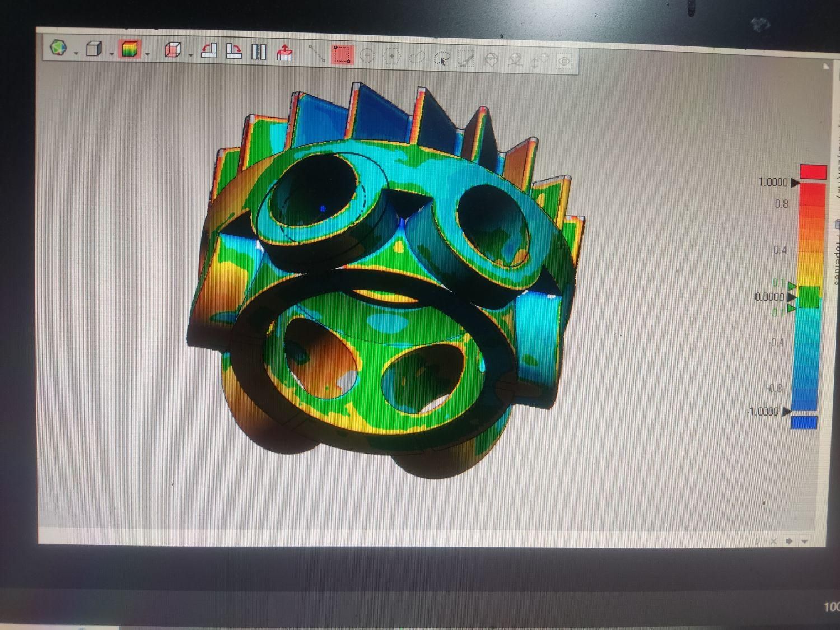The width and height of the screenshot is (840, 630).
Task: Rotate view counterclockwise with red-arrow icon
Action: point(209,51)
